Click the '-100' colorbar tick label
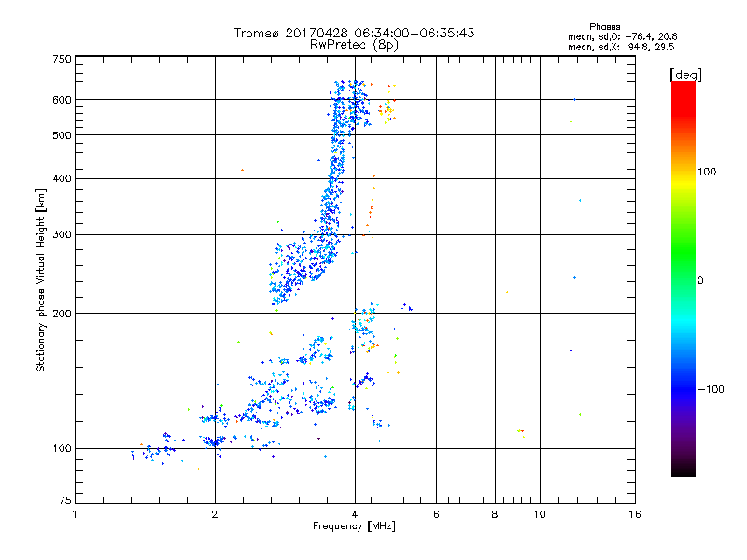The height and width of the screenshot is (560, 747). [x=711, y=389]
